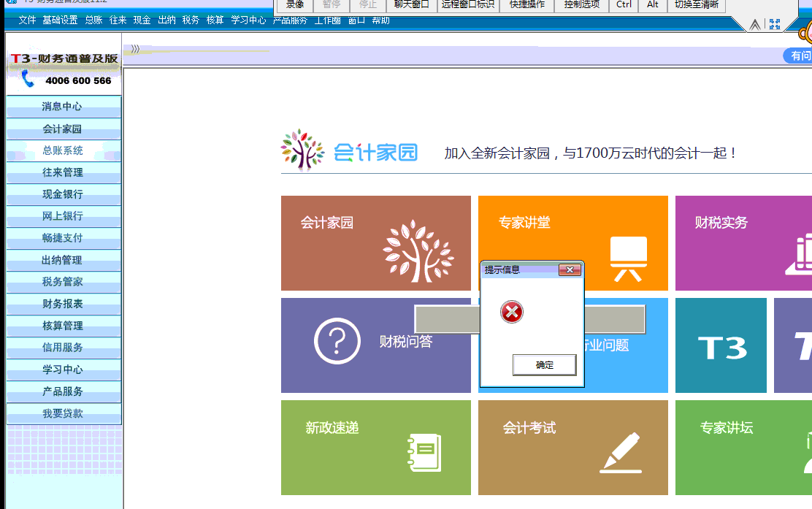Click the T3-财务通普及版 product title

[64, 58]
